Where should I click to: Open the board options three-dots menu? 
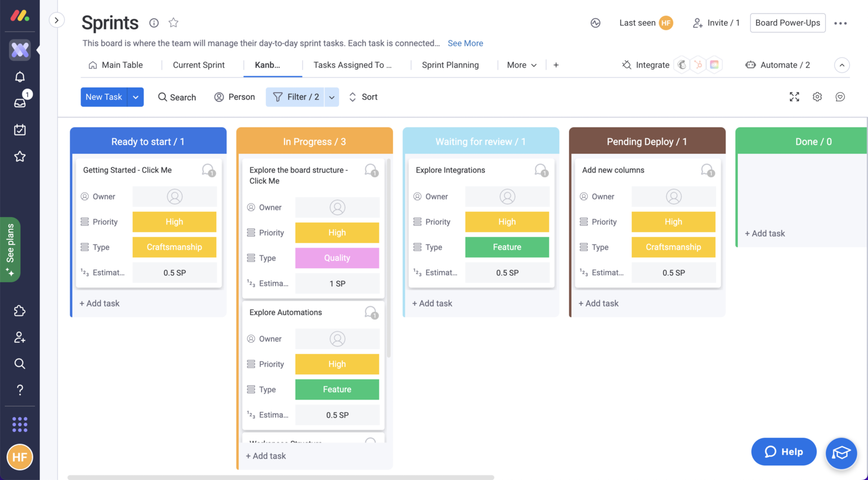840,23
